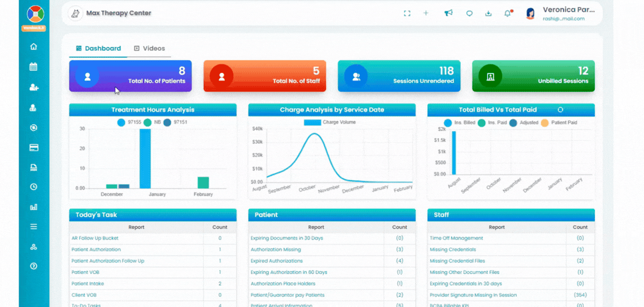Click the person icon on Total Staff card

click(x=221, y=76)
